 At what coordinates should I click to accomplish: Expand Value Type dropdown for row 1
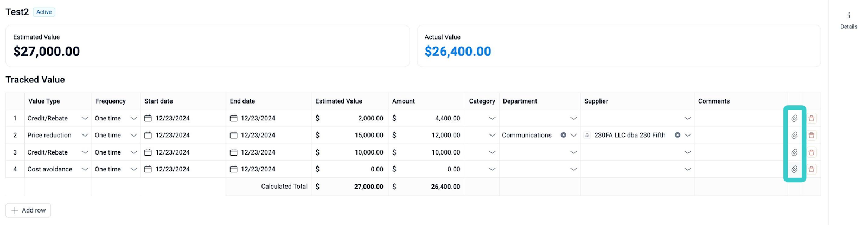[x=85, y=118]
